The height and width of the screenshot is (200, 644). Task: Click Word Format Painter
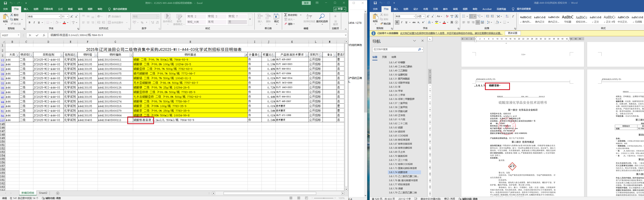click(385, 24)
